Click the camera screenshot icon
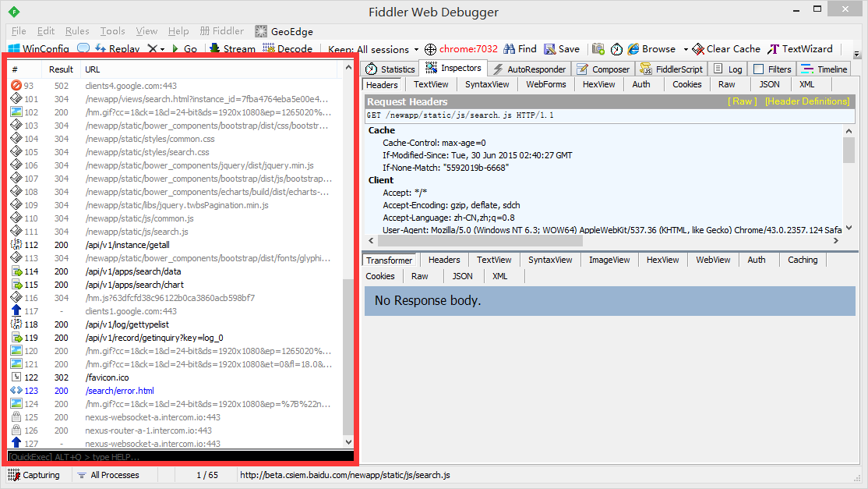The height and width of the screenshot is (489, 868). click(598, 48)
